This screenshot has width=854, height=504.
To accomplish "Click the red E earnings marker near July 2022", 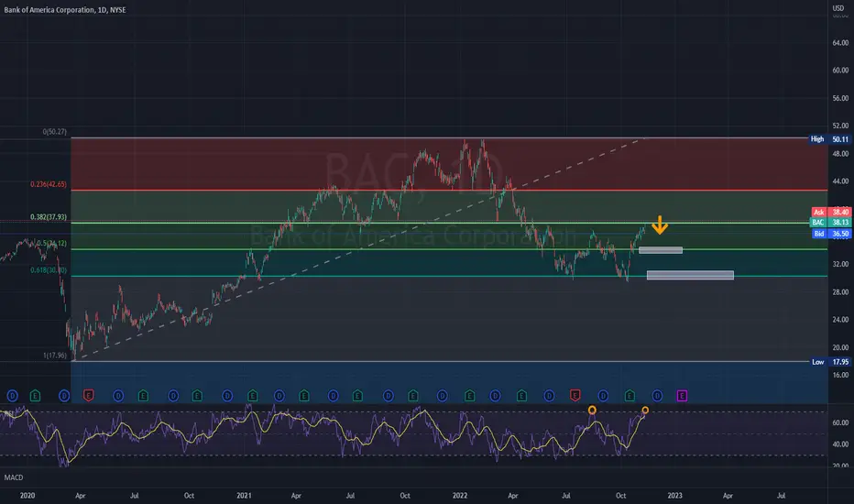I will (x=575, y=396).
